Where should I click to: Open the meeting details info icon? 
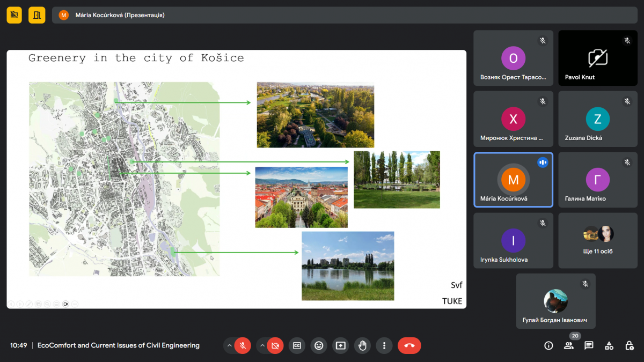(548, 346)
